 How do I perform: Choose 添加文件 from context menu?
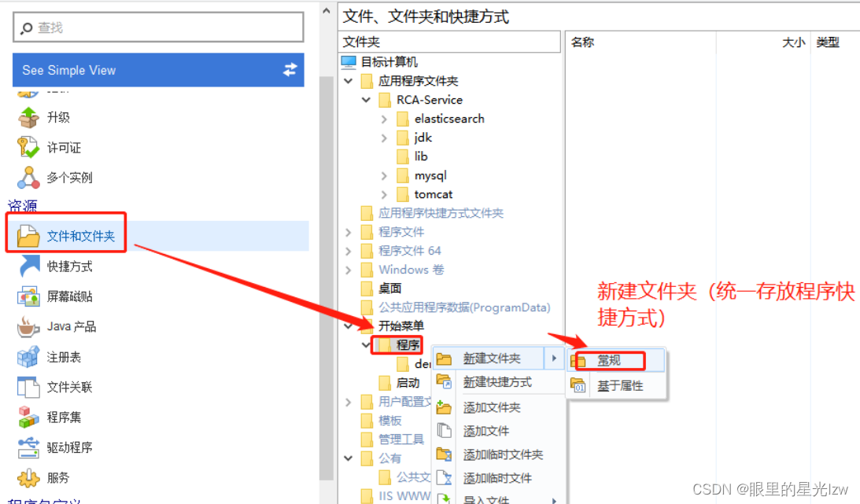[x=498, y=431]
